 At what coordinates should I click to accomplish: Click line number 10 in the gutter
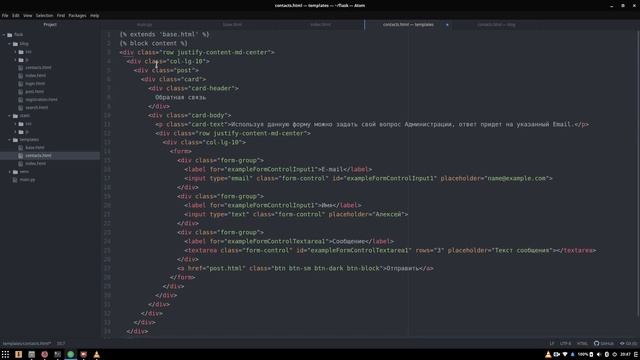107,116
